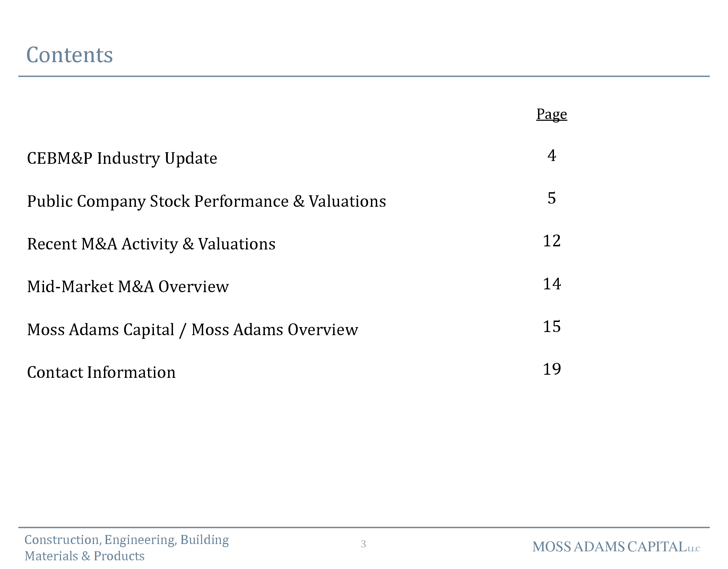Click page number 5 in the contents
The height and width of the screenshot is (569, 728).
coord(552,198)
